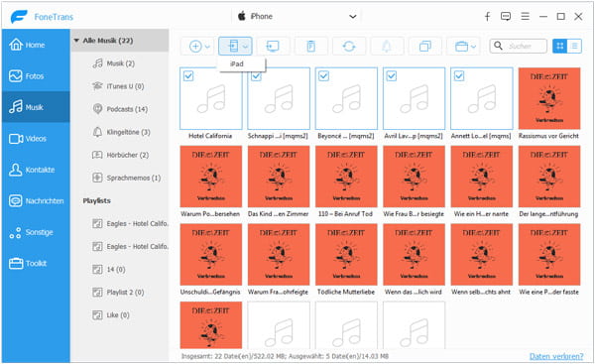Open Fotos section in sidebar
Image resolution: width=595 pixels, height=364 pixels.
[36, 76]
